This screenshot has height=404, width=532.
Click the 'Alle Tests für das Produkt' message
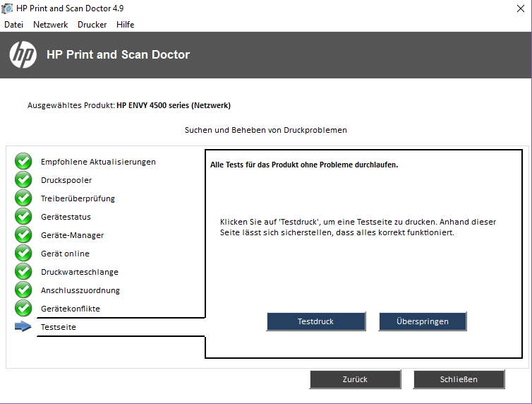[x=304, y=165]
